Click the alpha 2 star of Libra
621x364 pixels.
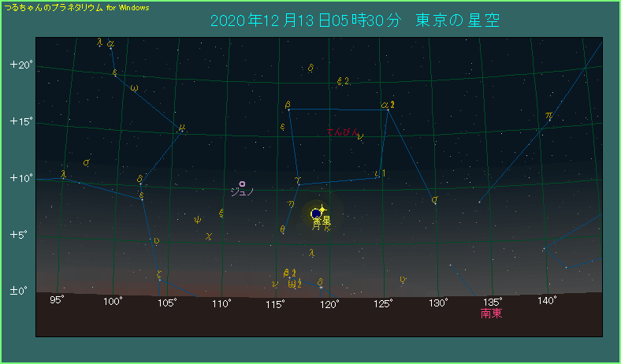(388, 110)
